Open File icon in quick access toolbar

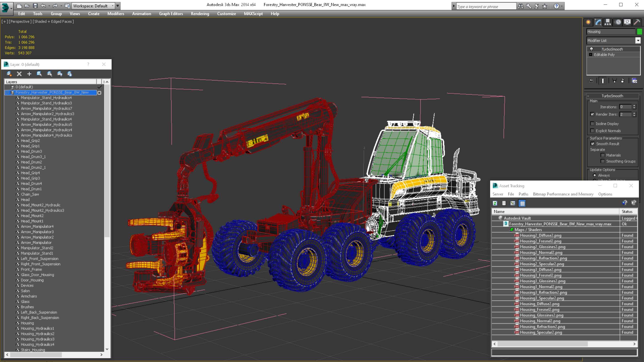(27, 6)
